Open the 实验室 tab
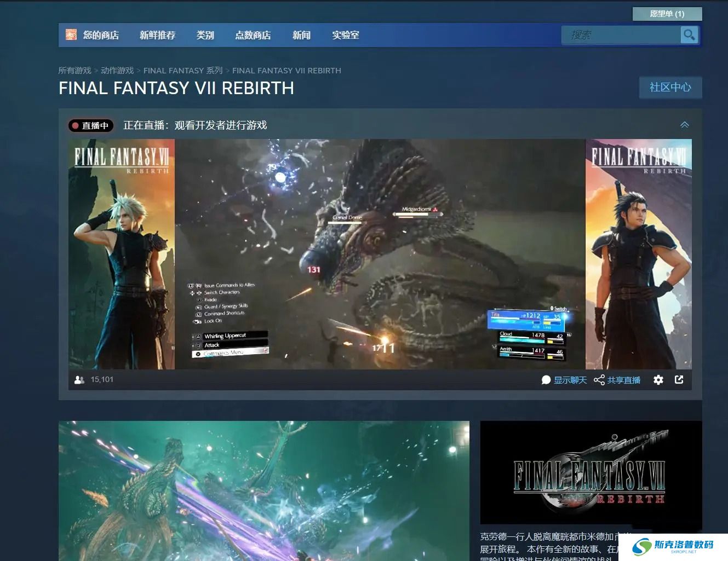This screenshot has height=561, width=728. (x=345, y=35)
